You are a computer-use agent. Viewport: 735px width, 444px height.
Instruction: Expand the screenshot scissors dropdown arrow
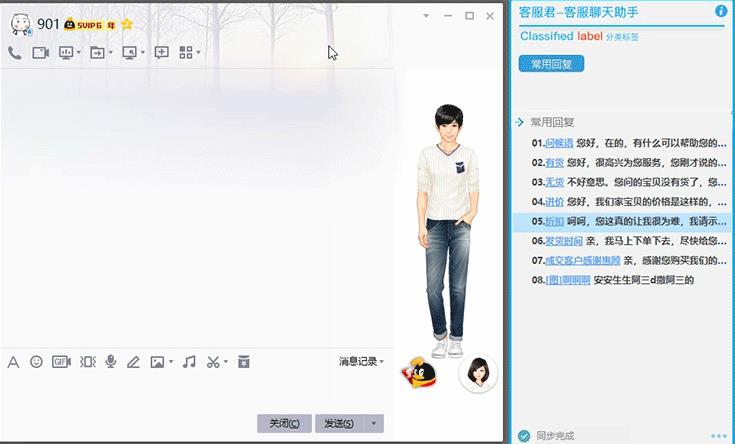click(x=226, y=361)
